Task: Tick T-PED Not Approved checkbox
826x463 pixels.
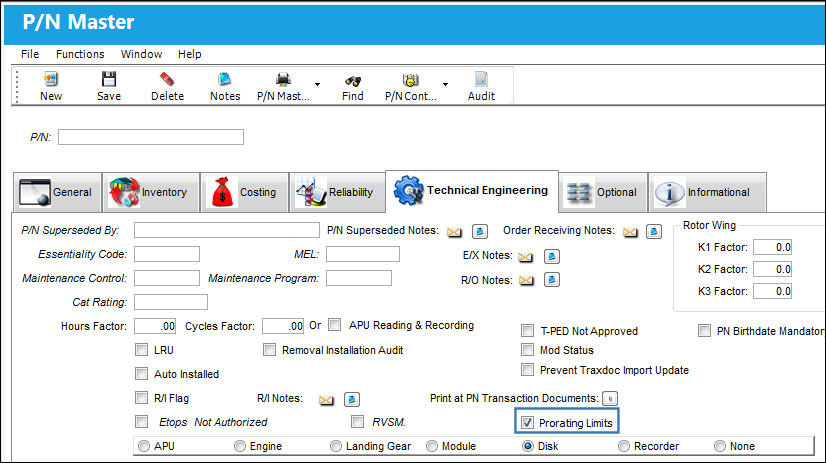Action: click(x=527, y=330)
